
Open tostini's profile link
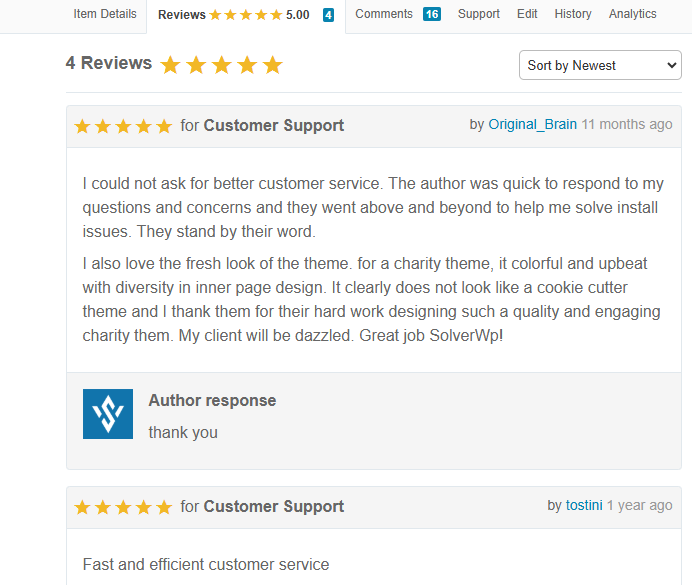(584, 506)
